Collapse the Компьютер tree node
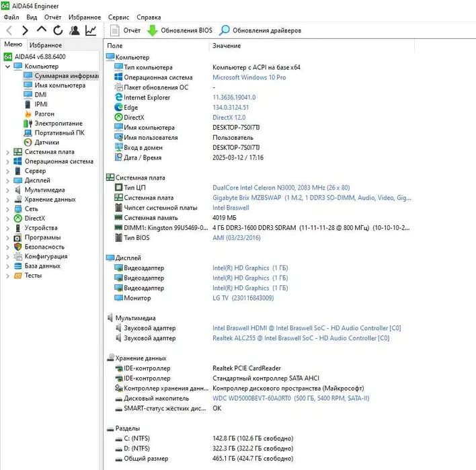 pos(7,66)
